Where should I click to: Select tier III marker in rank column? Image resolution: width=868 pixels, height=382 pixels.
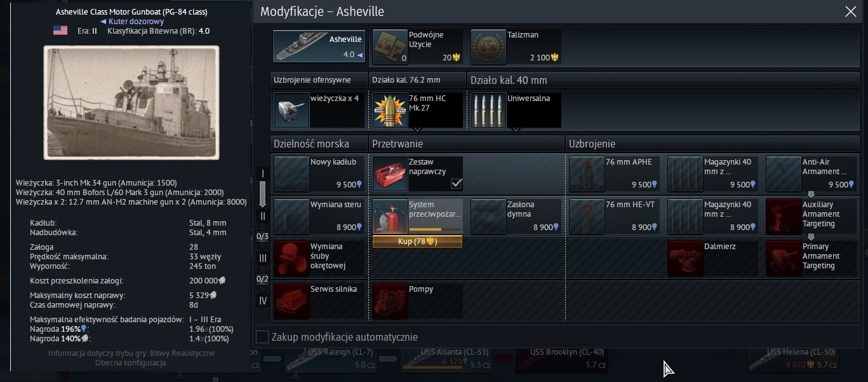click(x=263, y=258)
